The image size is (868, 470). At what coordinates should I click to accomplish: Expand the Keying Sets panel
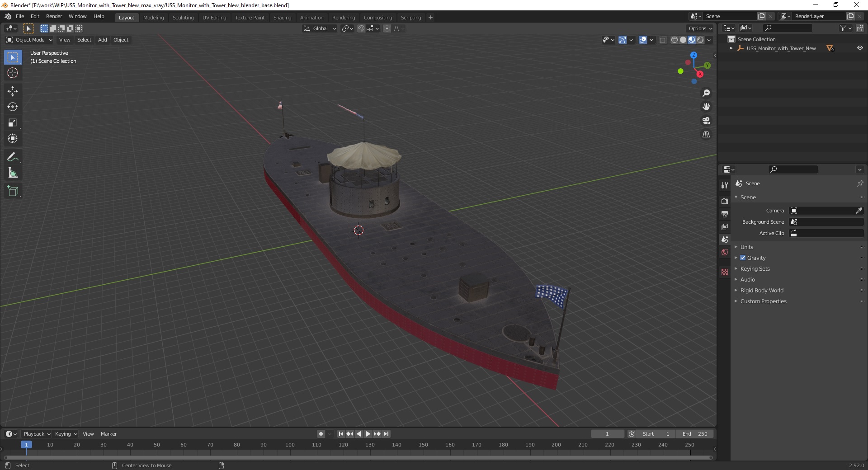tap(755, 268)
